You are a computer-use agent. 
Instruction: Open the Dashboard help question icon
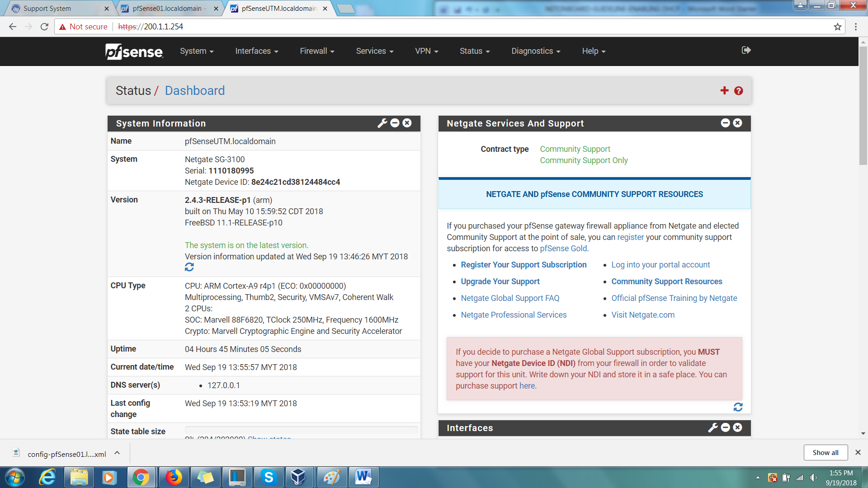tap(739, 91)
